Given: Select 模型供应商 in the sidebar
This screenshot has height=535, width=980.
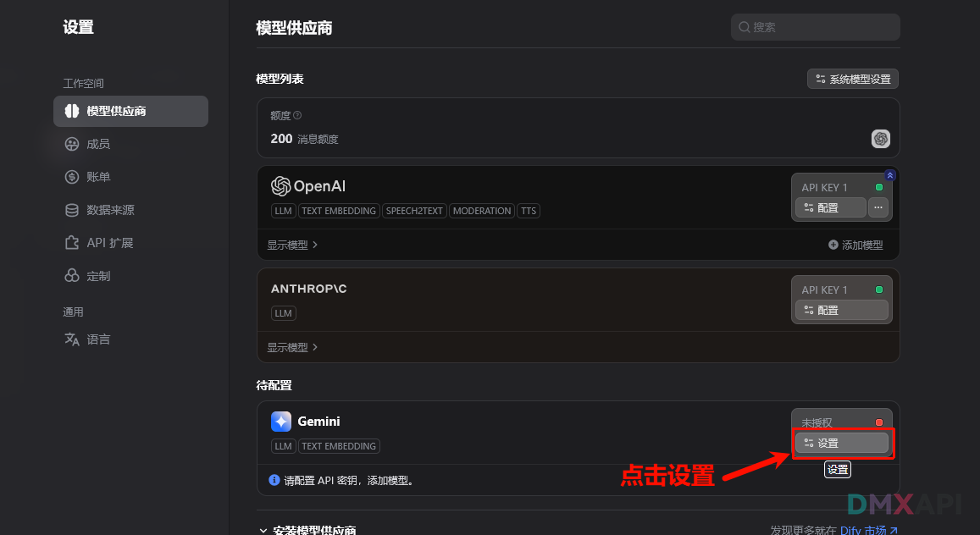Looking at the screenshot, I should [x=130, y=111].
